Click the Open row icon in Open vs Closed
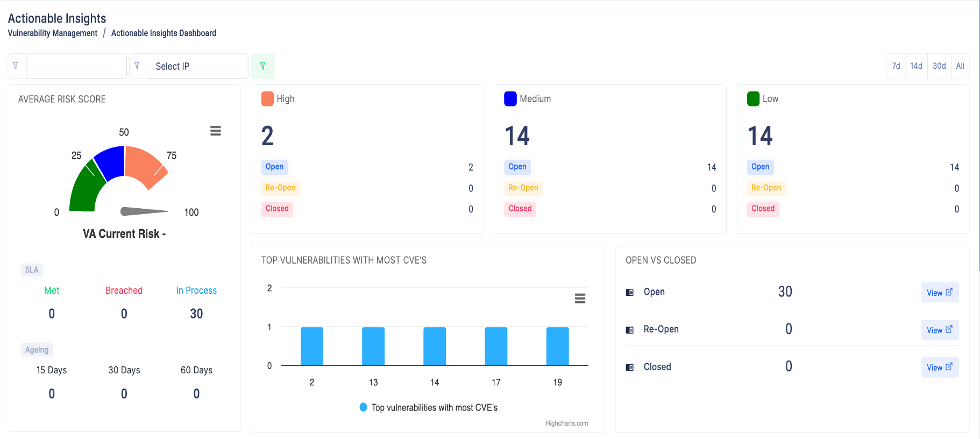Viewport: 980px width, 439px height. 630,292
